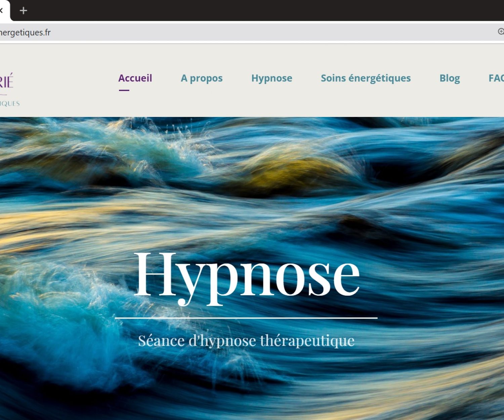Click the yellow-green rock in the wave image
Viewport: 504px width, 420px height.
[x=286, y=171]
